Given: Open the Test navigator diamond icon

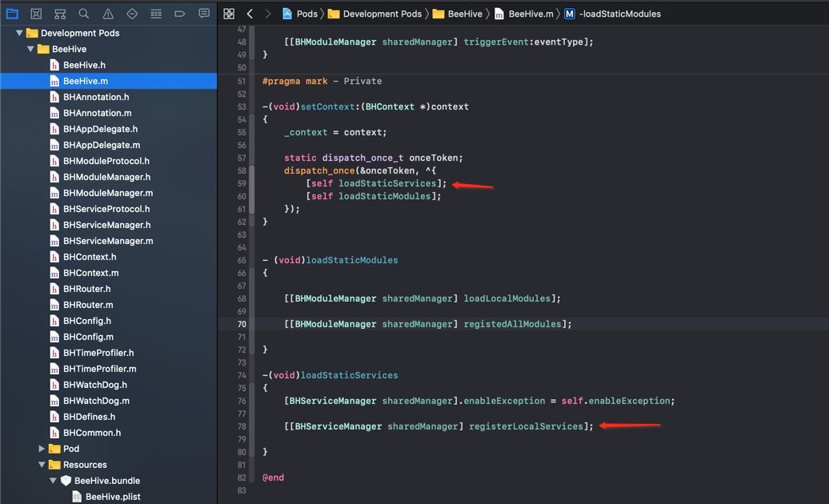Looking at the screenshot, I should coord(132,14).
